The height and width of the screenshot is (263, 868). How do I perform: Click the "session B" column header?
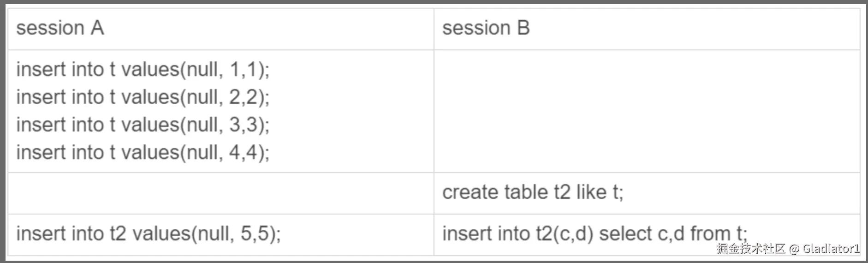tap(486, 28)
